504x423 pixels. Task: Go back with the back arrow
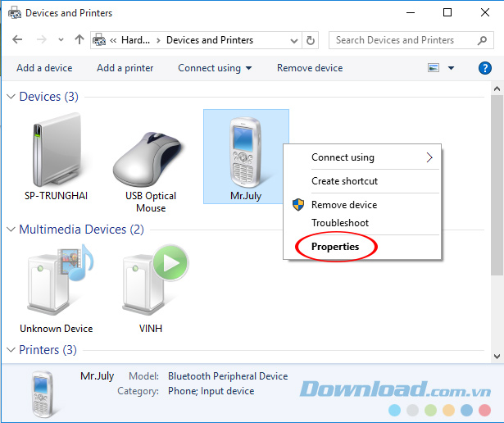(x=17, y=40)
